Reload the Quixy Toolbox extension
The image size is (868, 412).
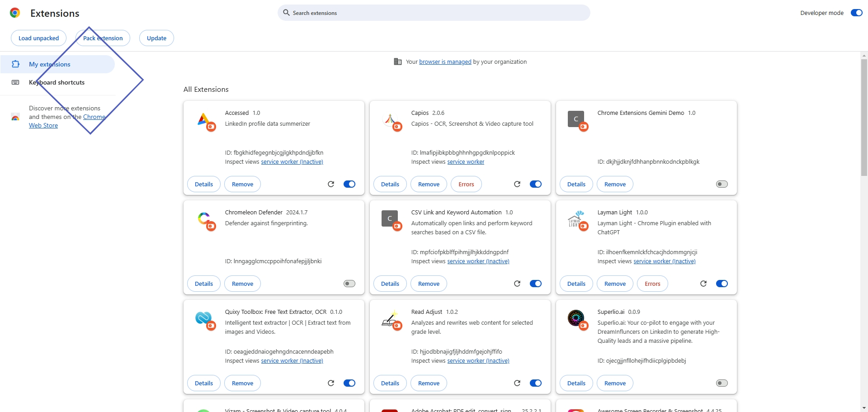(331, 383)
